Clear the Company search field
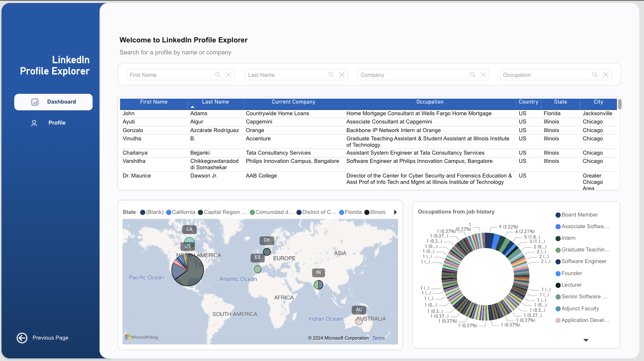Viewport: 644px width, 361px height. point(484,75)
